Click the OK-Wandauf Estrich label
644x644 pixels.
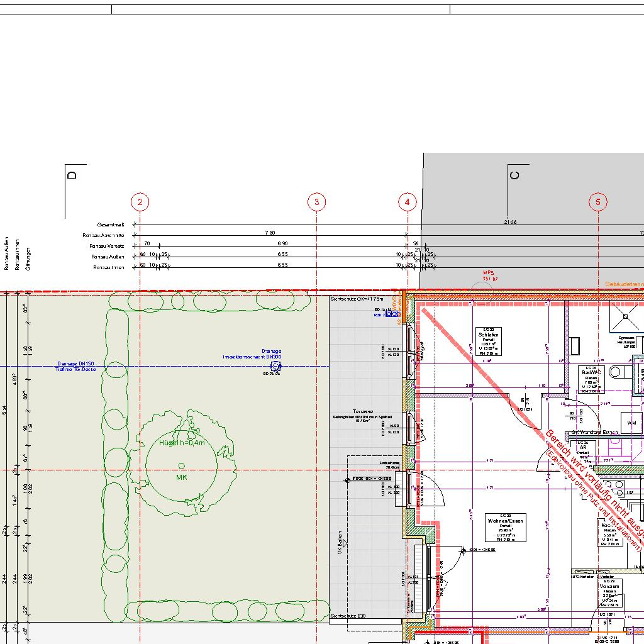[x=595, y=432]
